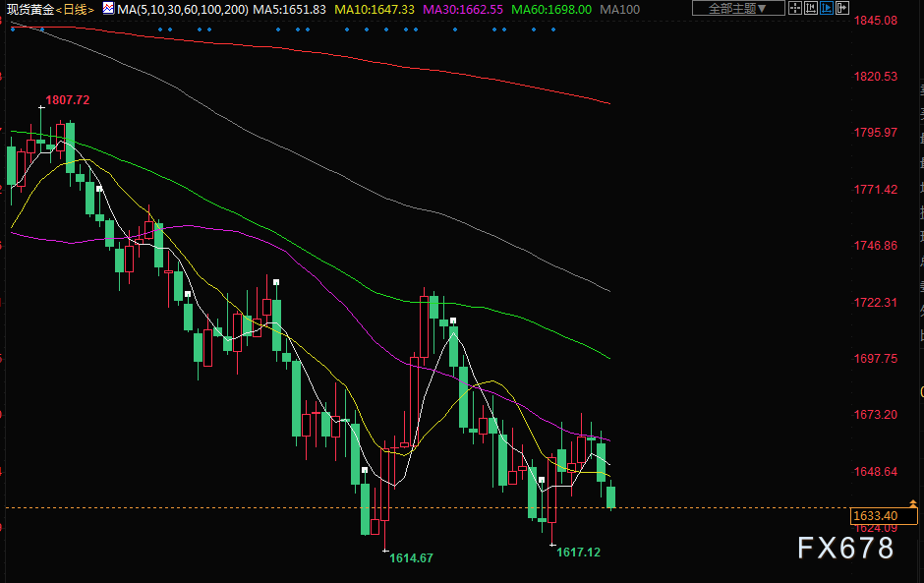Click the current price tag 1633.40

(875, 515)
